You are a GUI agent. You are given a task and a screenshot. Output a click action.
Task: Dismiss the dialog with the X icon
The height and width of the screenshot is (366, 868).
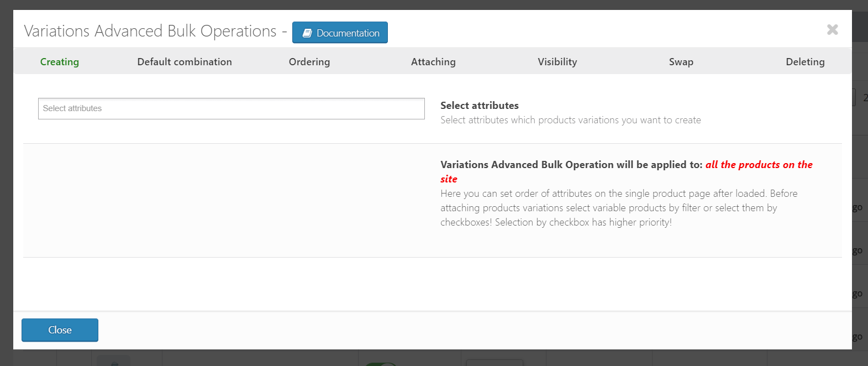click(x=832, y=29)
